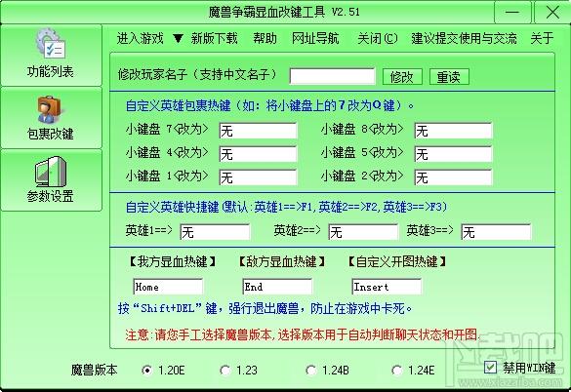Click the red 注意 warning text

point(303,334)
